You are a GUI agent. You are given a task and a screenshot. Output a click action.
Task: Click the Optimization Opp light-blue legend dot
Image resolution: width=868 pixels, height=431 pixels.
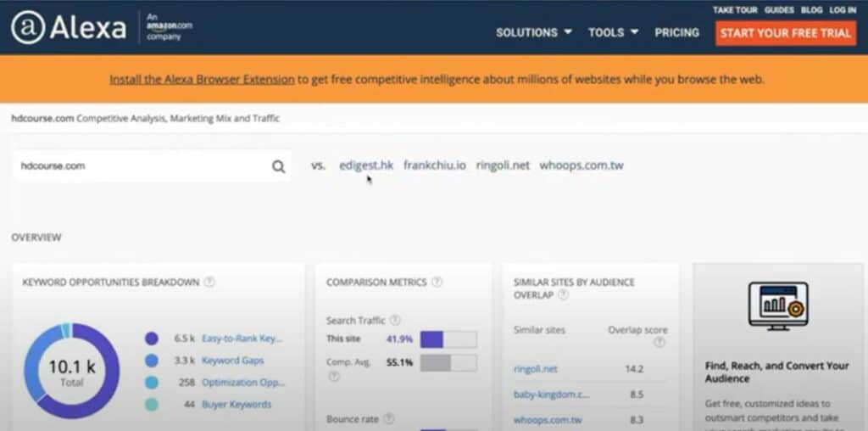[152, 383]
